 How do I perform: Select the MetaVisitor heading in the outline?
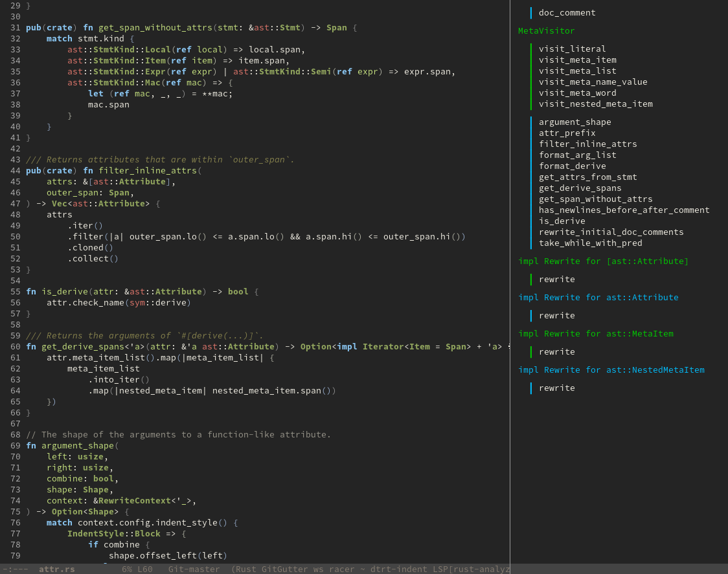(x=546, y=30)
